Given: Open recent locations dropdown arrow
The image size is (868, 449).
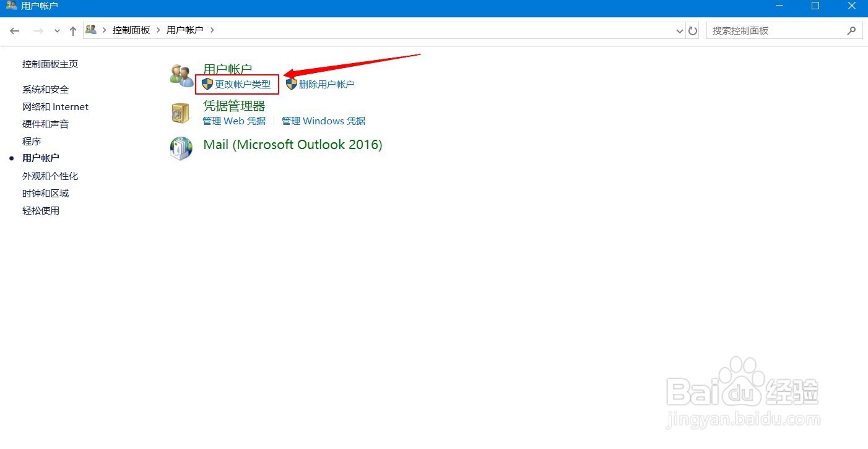Looking at the screenshot, I should click(58, 31).
